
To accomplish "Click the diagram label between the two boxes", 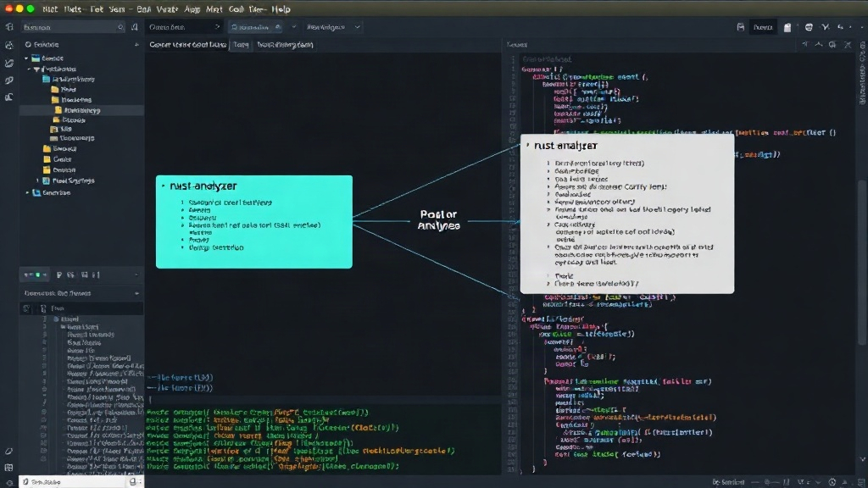I will coord(438,219).
